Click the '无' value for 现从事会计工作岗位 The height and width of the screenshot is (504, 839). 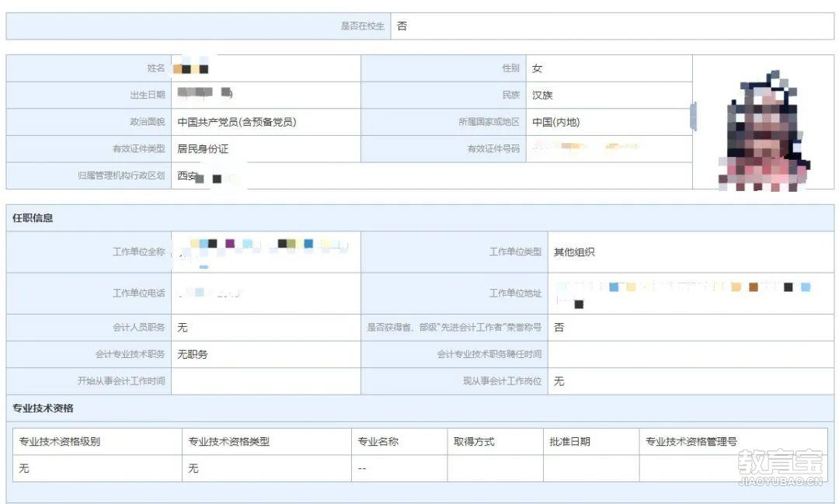tap(559, 381)
